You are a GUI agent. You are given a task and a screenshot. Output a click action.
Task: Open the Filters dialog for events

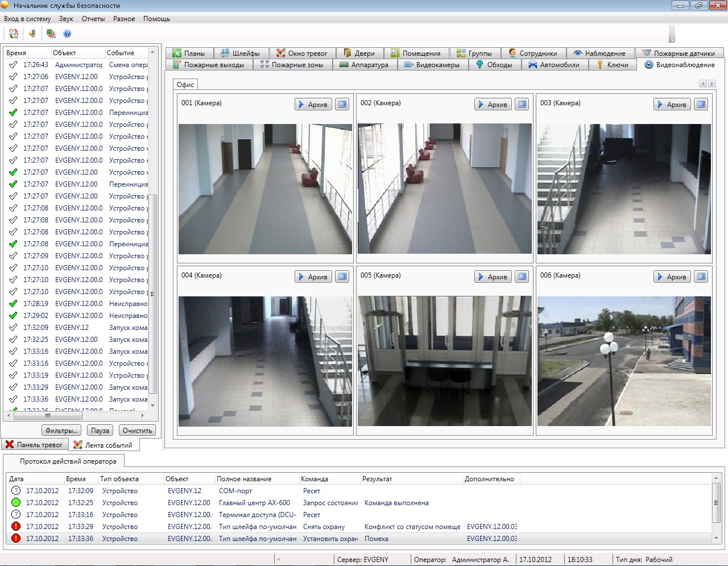(x=61, y=431)
